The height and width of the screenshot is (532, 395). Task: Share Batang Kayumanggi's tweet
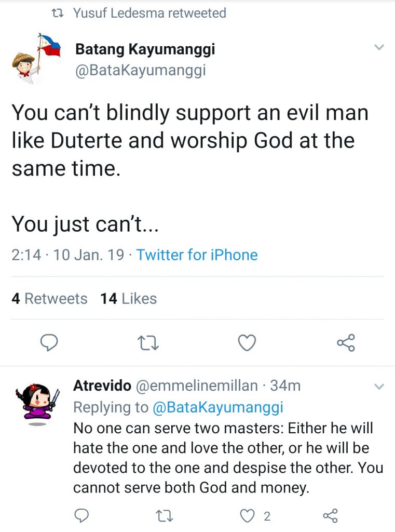(346, 342)
